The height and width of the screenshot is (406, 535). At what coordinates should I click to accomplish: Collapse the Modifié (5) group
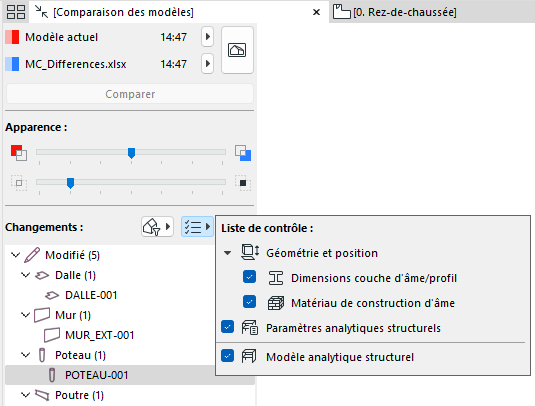tap(15, 255)
